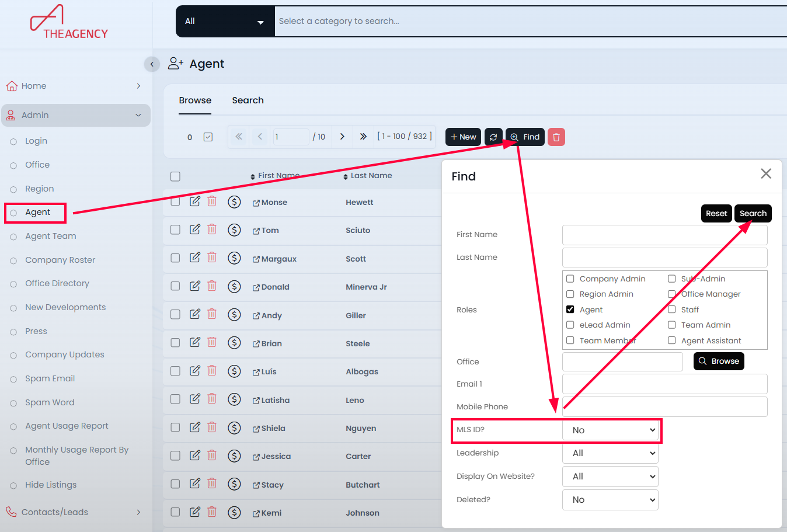Open dollar icon for Margaux Scott

point(234,258)
